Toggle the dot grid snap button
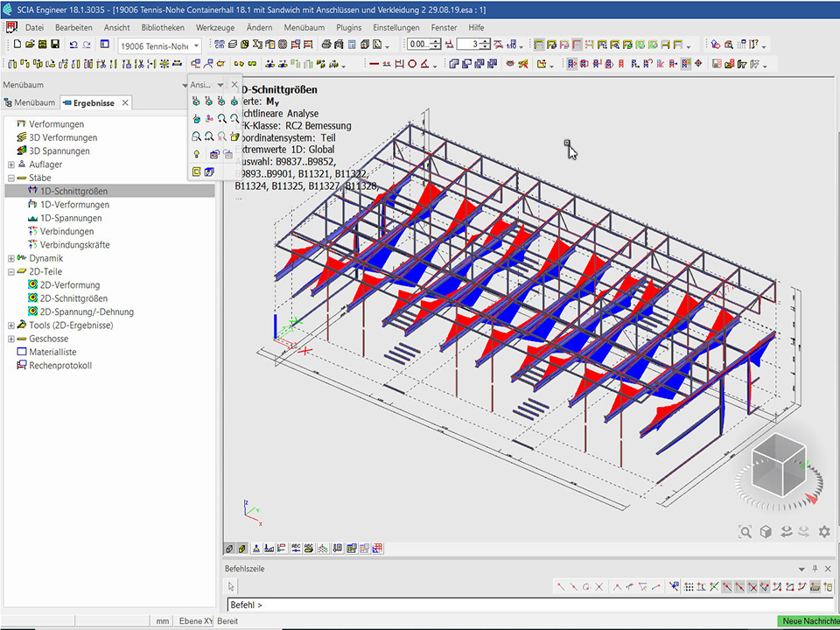Viewport: 840px width, 630px height. 689,587
